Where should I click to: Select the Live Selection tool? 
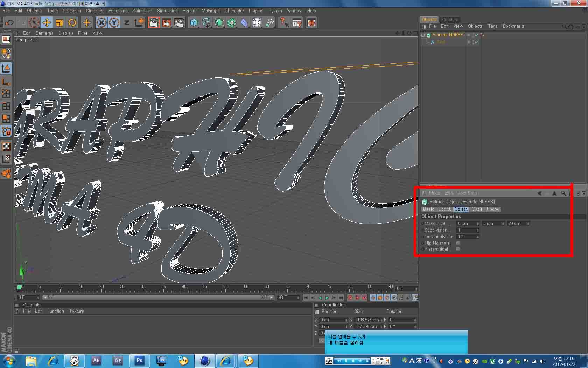pos(34,23)
